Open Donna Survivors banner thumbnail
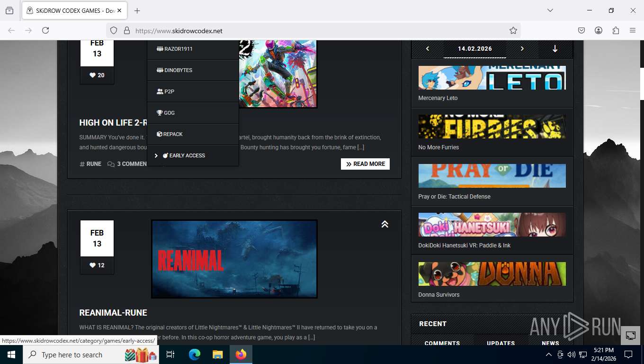 click(x=492, y=274)
